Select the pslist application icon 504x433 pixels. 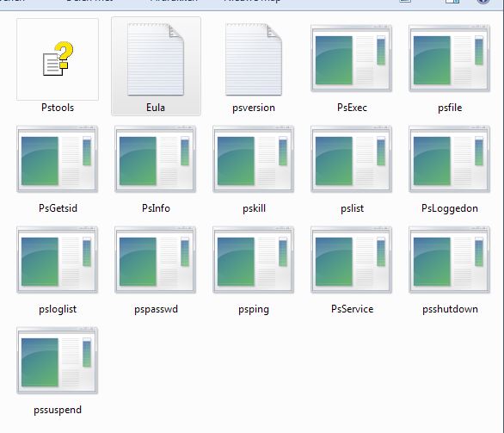pos(352,159)
